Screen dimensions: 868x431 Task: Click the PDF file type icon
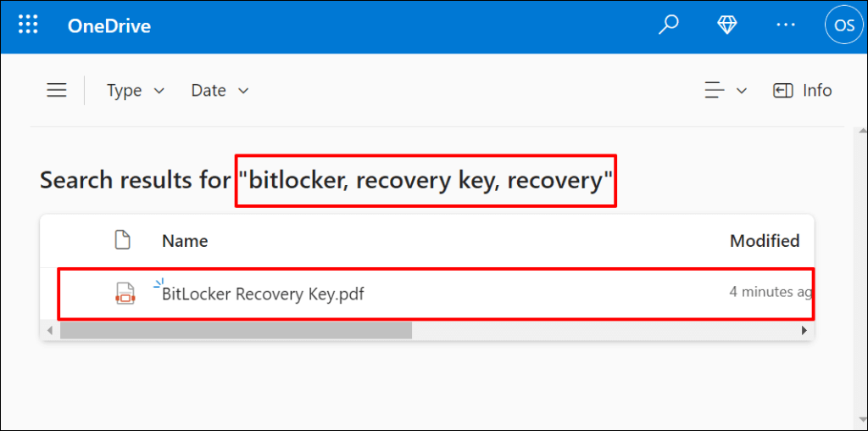[125, 294]
